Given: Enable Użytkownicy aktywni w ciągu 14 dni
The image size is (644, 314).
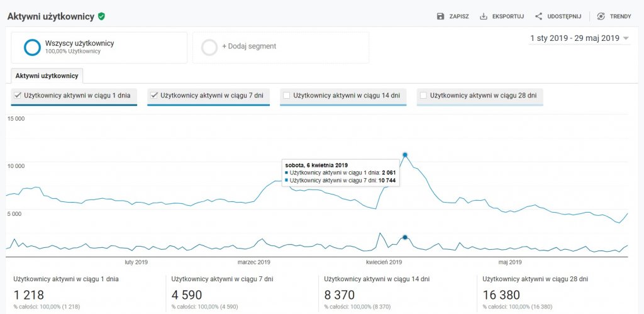Looking at the screenshot, I should pyautogui.click(x=287, y=96).
